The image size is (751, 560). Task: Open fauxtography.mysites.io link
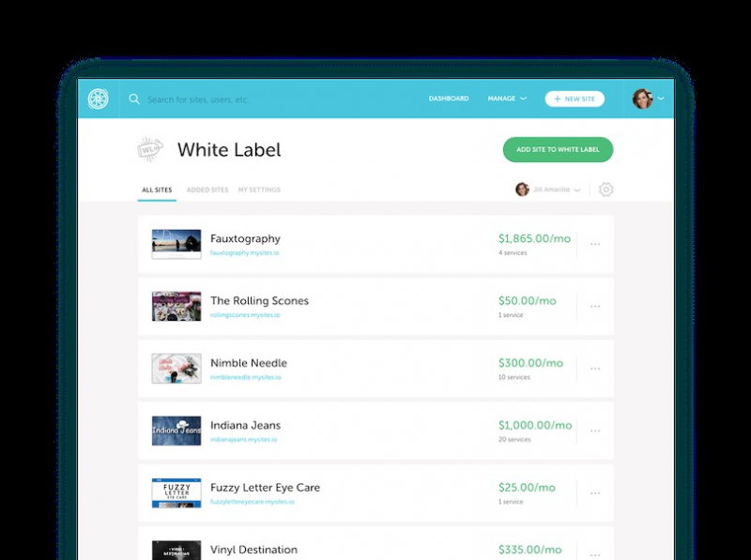245,252
